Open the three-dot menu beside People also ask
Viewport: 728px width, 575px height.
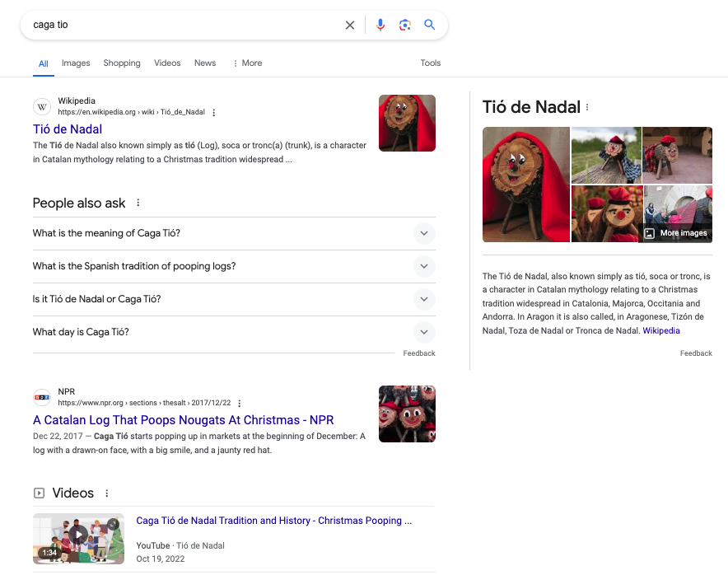pyautogui.click(x=137, y=203)
